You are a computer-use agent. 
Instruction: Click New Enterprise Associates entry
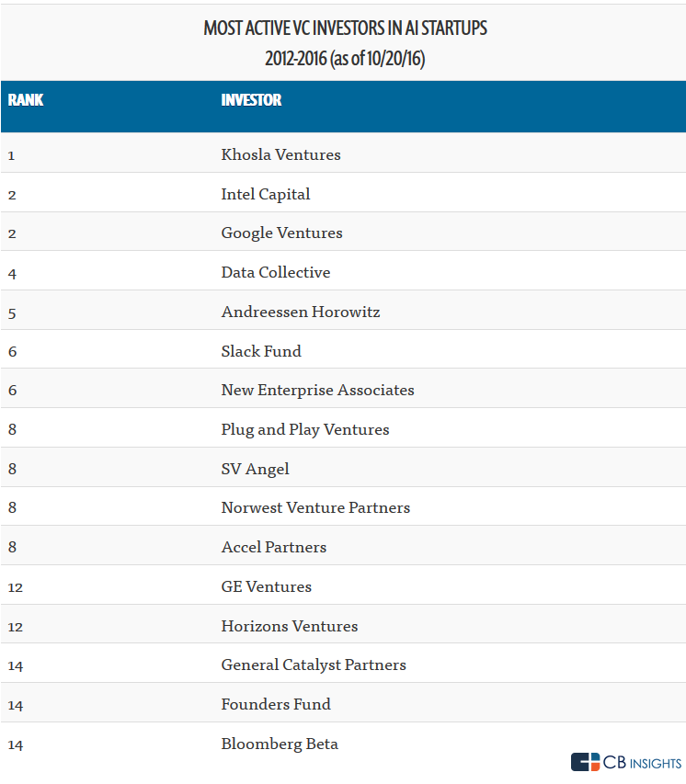pyautogui.click(x=317, y=390)
